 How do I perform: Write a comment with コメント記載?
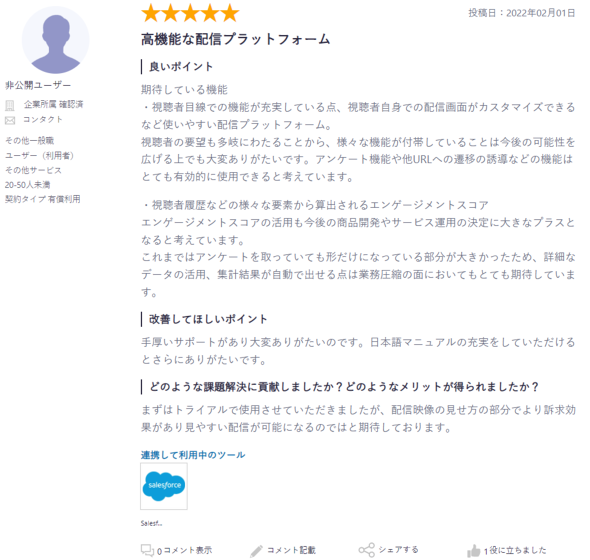(291, 550)
